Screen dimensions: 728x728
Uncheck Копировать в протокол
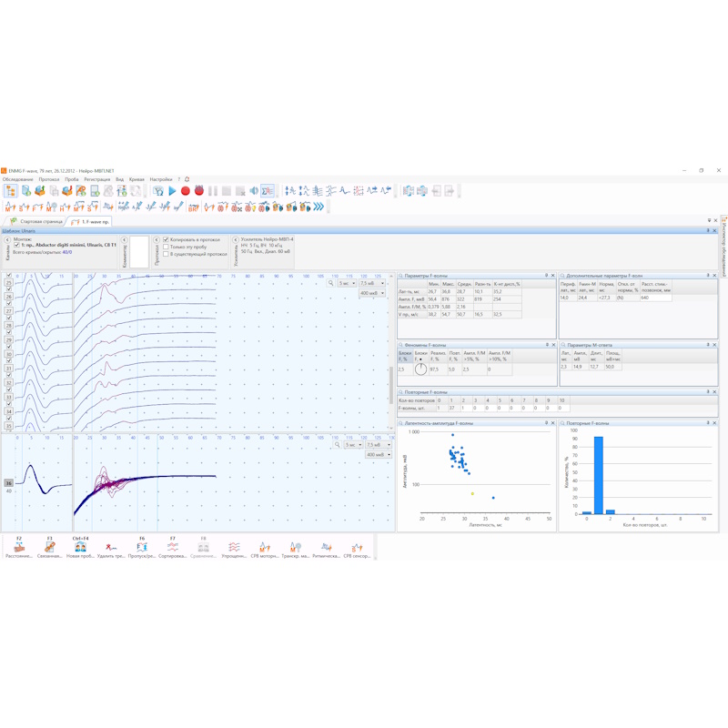pos(166,239)
